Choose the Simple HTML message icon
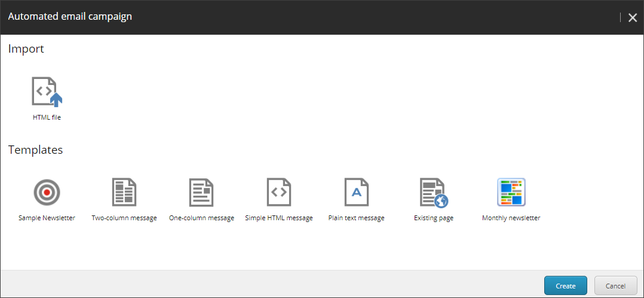Viewport: 644px width, 298px height. click(279, 192)
